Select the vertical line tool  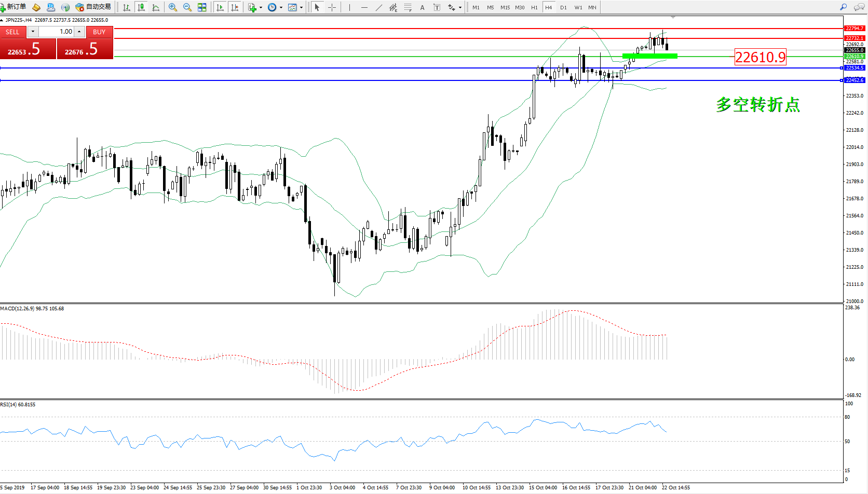(349, 7)
